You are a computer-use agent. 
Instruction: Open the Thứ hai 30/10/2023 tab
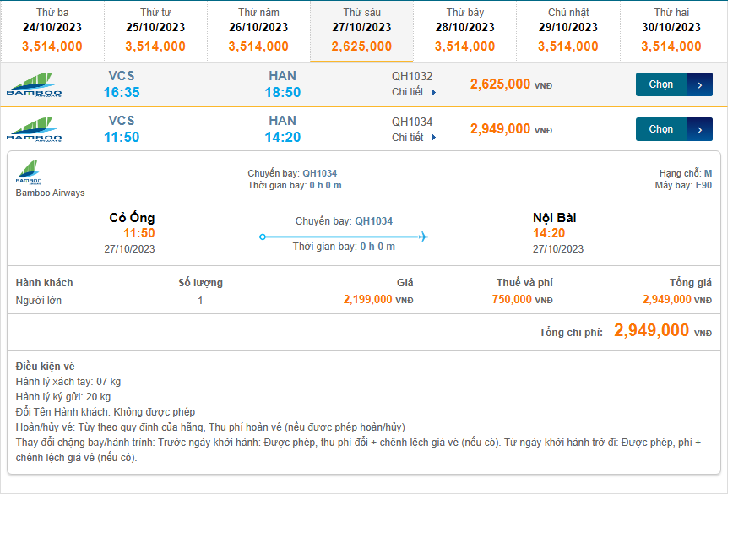click(x=671, y=30)
